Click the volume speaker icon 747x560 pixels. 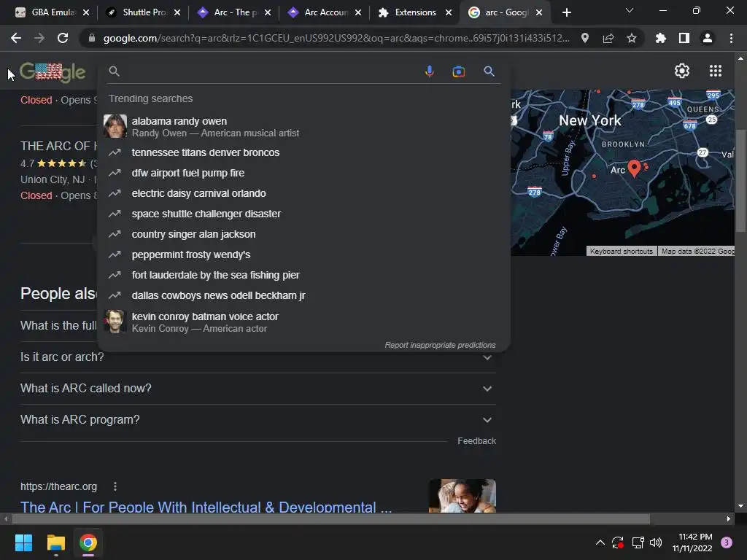pyautogui.click(x=656, y=542)
